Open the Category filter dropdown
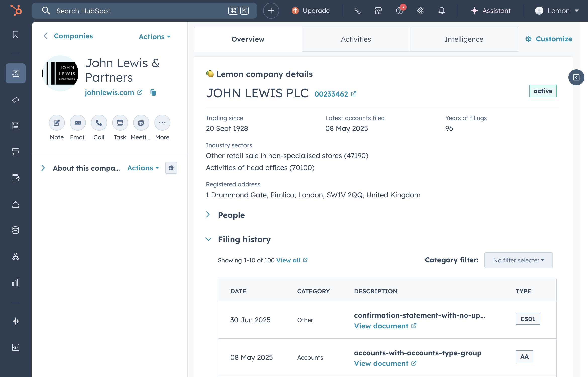The image size is (588, 377). [518, 260]
